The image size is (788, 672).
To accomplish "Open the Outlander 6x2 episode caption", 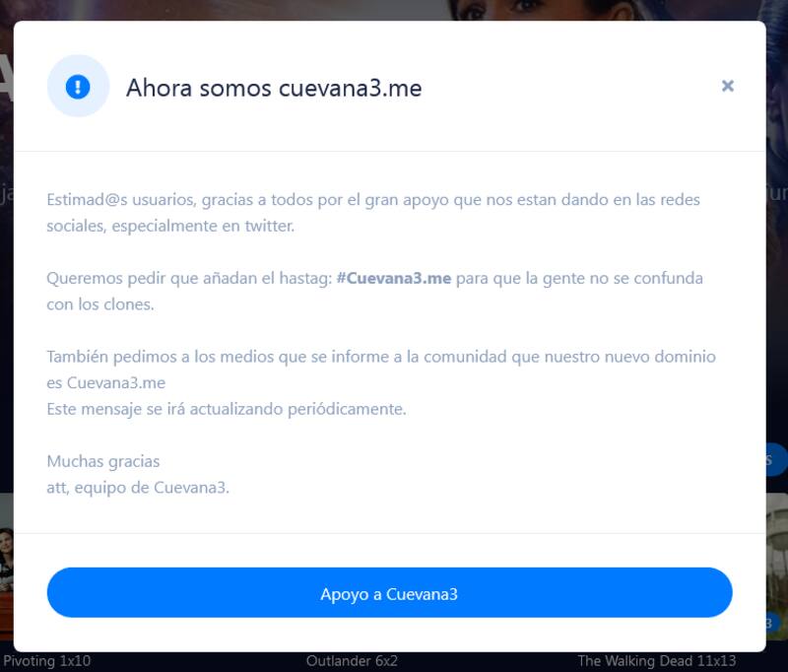I will [352, 660].
